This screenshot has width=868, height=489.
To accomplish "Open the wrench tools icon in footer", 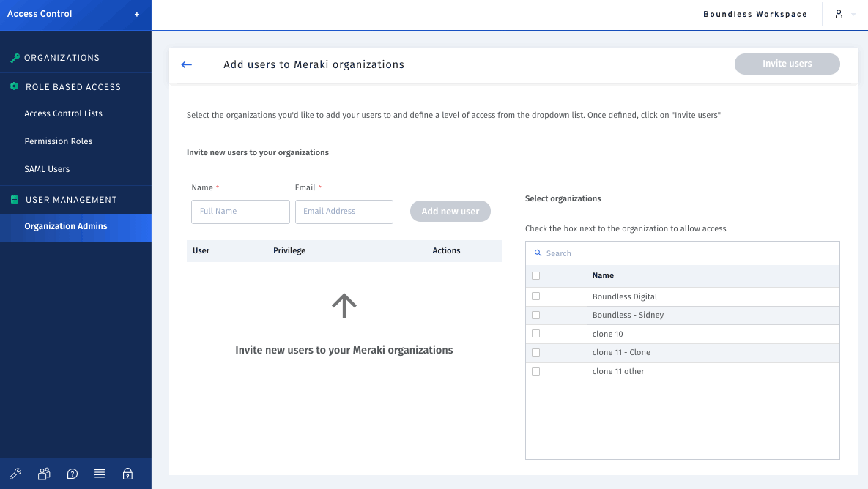I will click(15, 474).
